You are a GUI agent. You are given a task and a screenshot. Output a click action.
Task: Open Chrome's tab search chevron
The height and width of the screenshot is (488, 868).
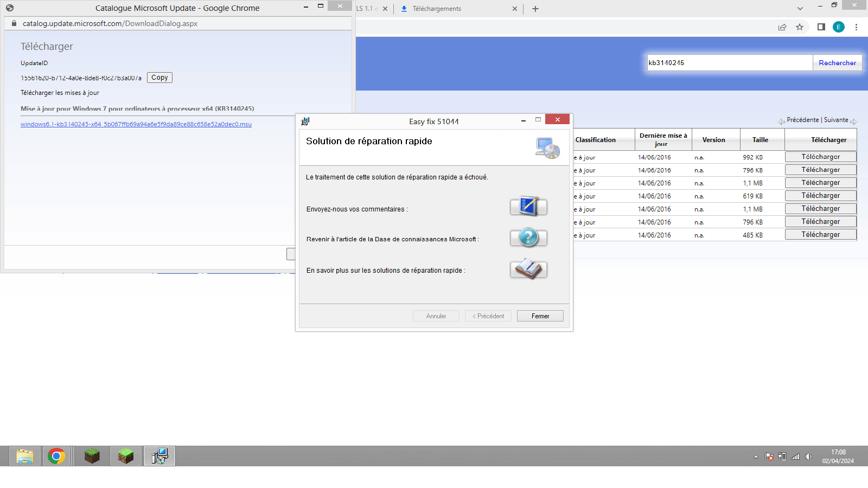coord(800,9)
